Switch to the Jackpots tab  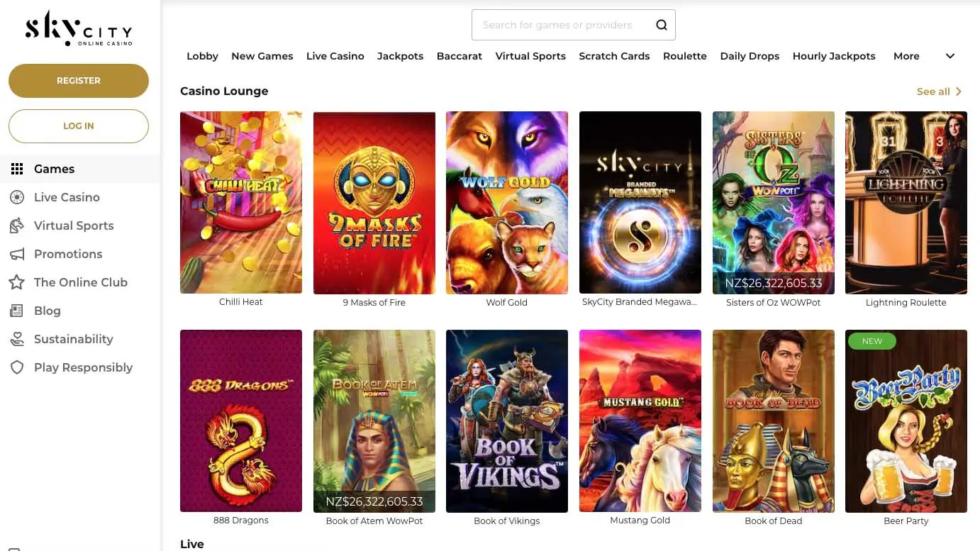(400, 56)
